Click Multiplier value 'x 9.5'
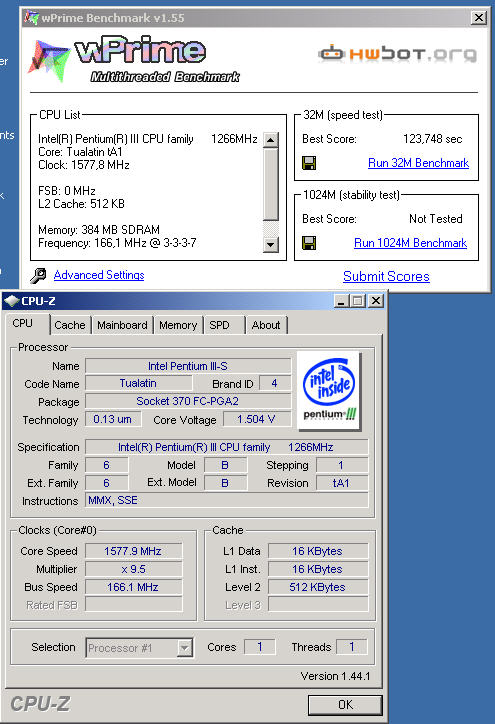The image size is (495, 724). click(x=133, y=569)
